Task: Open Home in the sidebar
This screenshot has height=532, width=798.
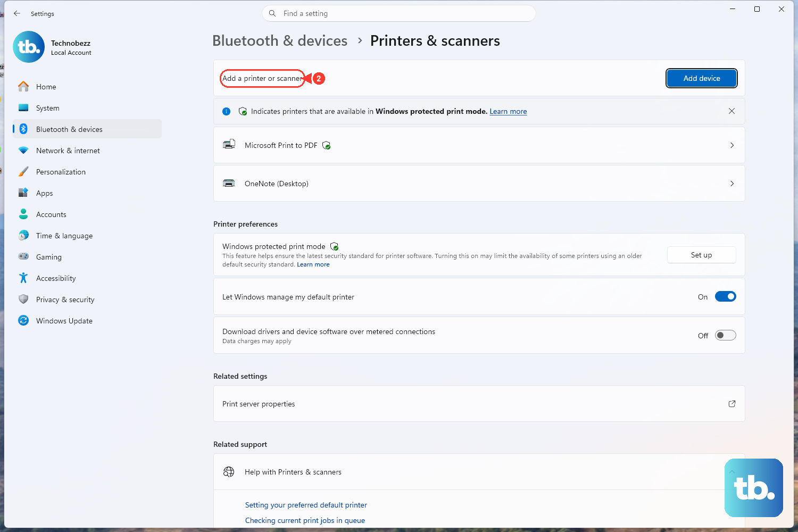Action: [87, 87]
